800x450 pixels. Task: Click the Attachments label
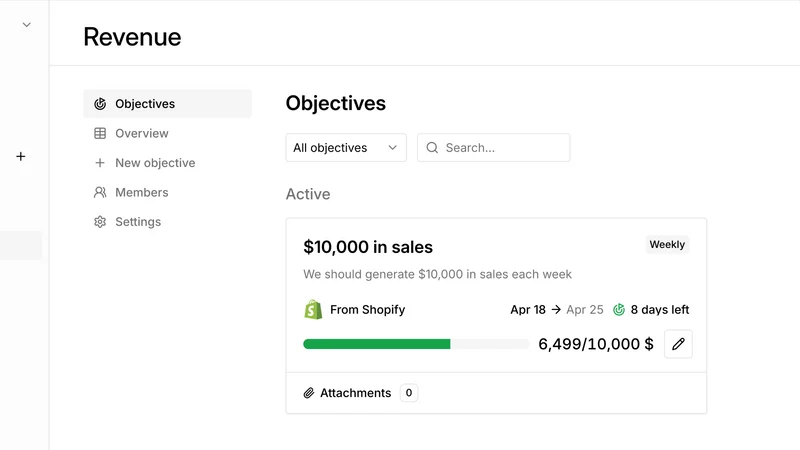356,393
